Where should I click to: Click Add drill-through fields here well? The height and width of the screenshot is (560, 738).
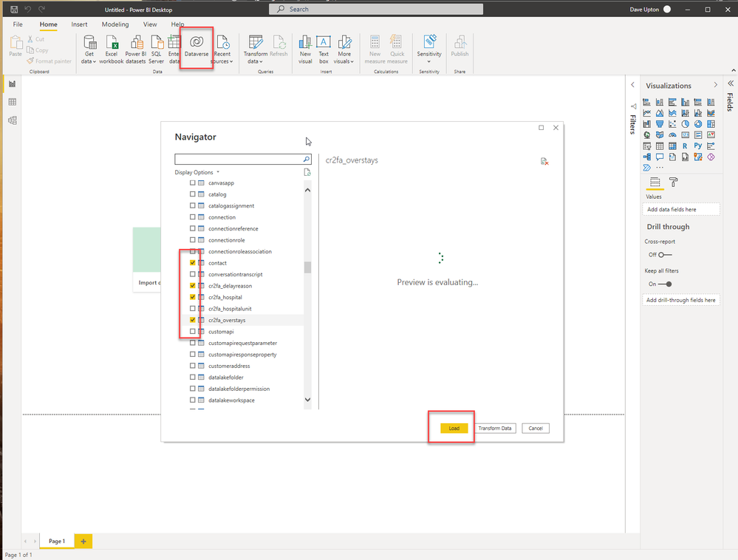point(680,300)
